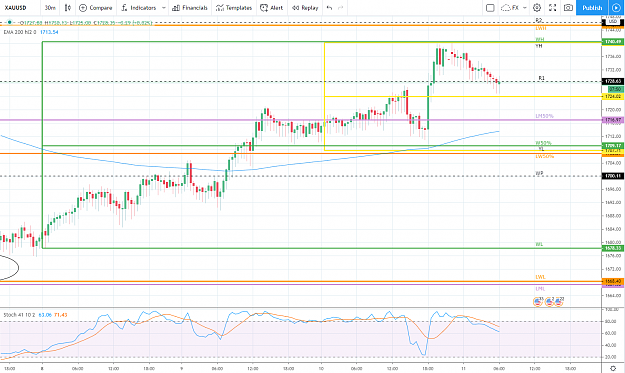
Task: Select the R1 pivot line label
Action: pyautogui.click(x=541, y=78)
